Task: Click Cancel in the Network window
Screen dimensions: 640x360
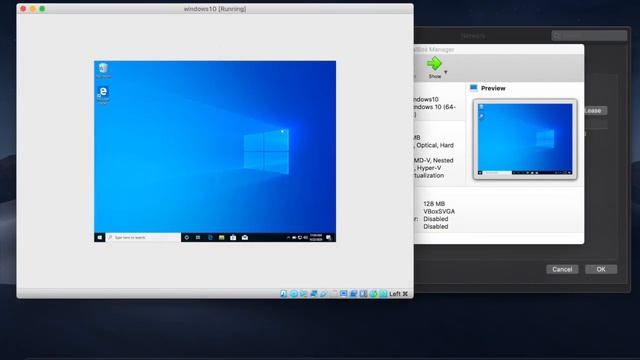Action: [x=562, y=269]
